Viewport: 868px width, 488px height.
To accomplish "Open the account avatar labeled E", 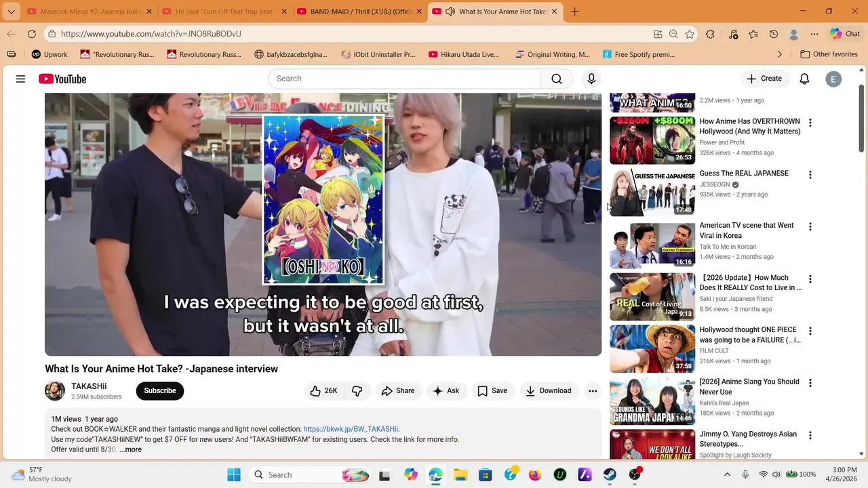I will (x=833, y=79).
